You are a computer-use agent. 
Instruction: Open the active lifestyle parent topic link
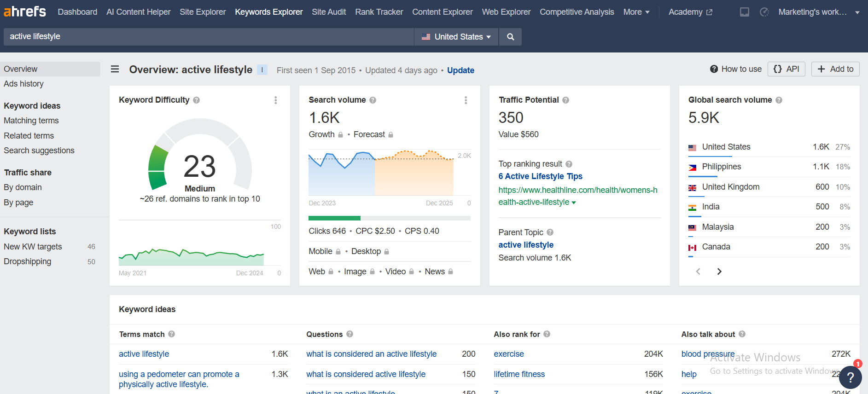526,245
